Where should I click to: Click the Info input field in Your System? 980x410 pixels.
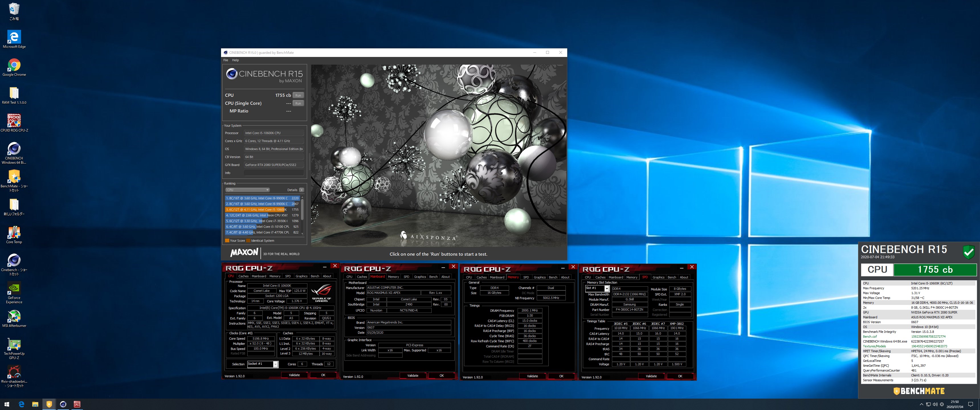click(274, 173)
